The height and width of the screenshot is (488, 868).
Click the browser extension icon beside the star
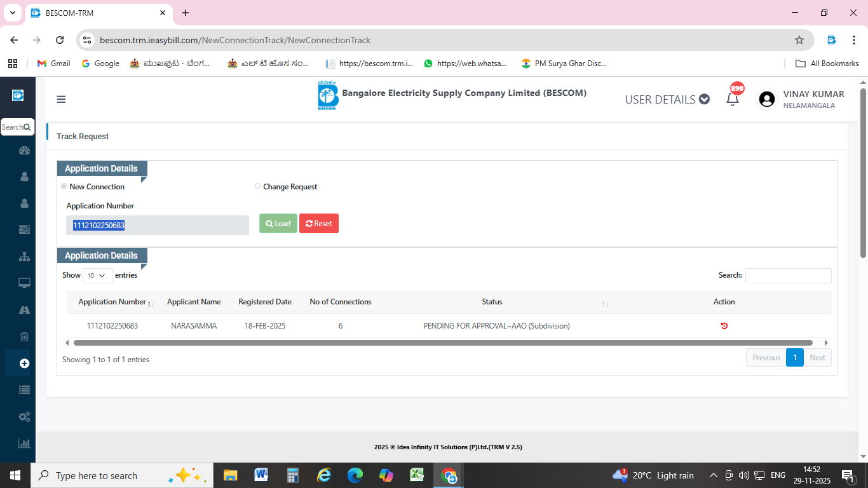pyautogui.click(x=831, y=40)
